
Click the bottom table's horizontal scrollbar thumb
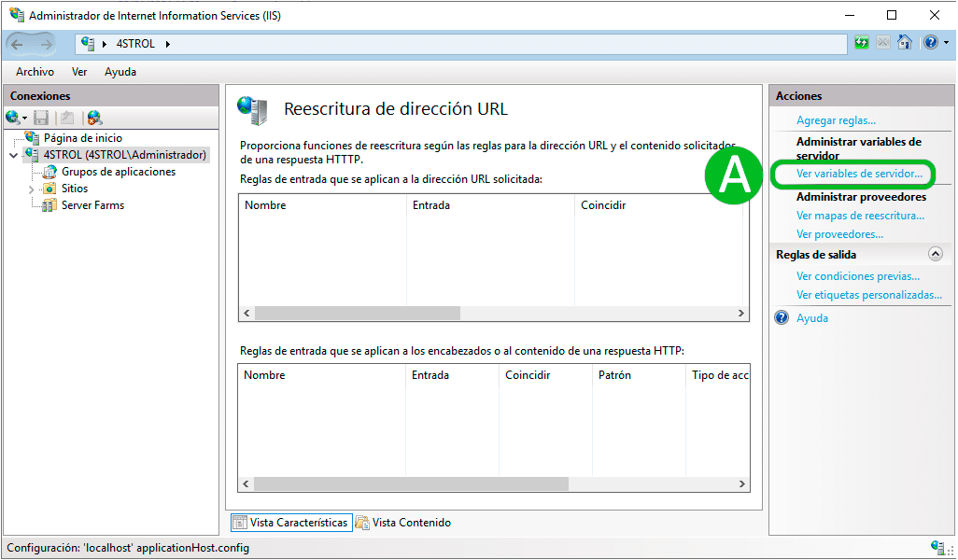coord(411,484)
